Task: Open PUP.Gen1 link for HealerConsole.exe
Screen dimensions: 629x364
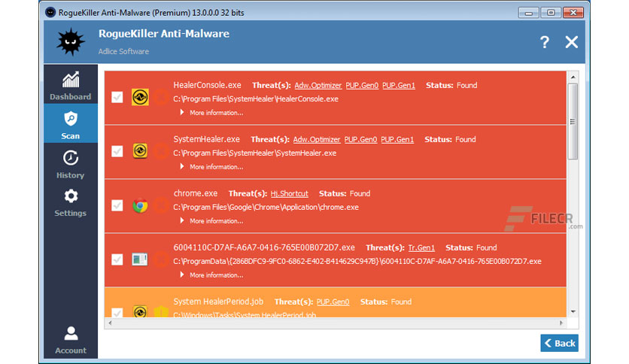Action: tap(398, 86)
